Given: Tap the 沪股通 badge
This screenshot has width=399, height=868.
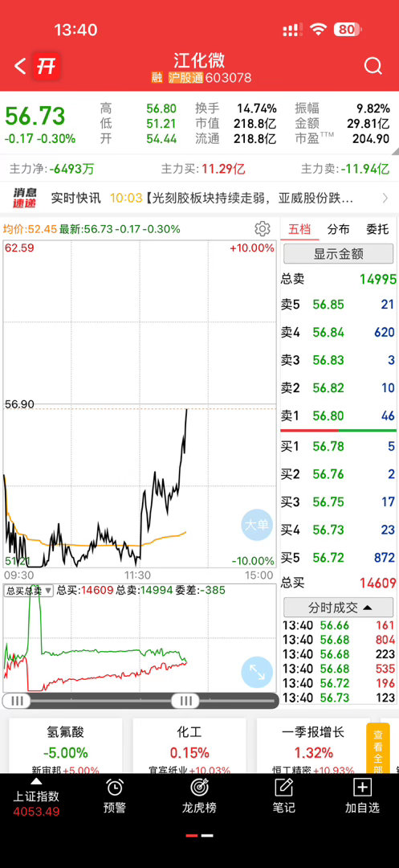Looking at the screenshot, I should pyautogui.click(x=185, y=77).
